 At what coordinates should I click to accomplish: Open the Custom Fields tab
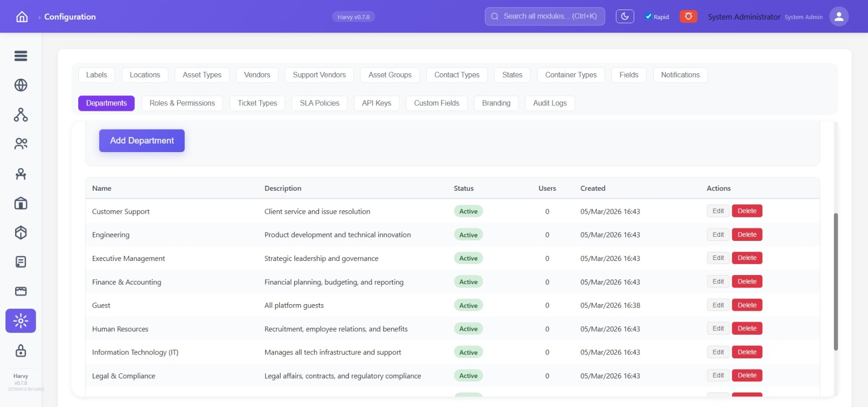437,103
